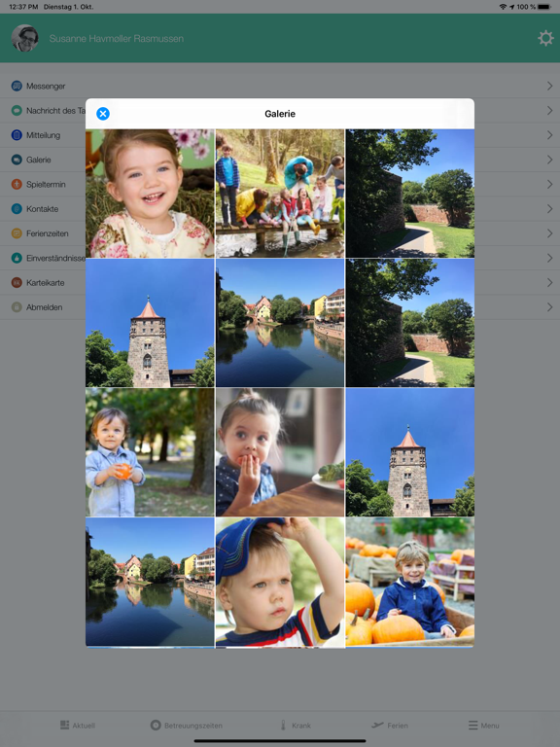
Task: Open the photo of boy with pumpkins
Action: click(410, 582)
